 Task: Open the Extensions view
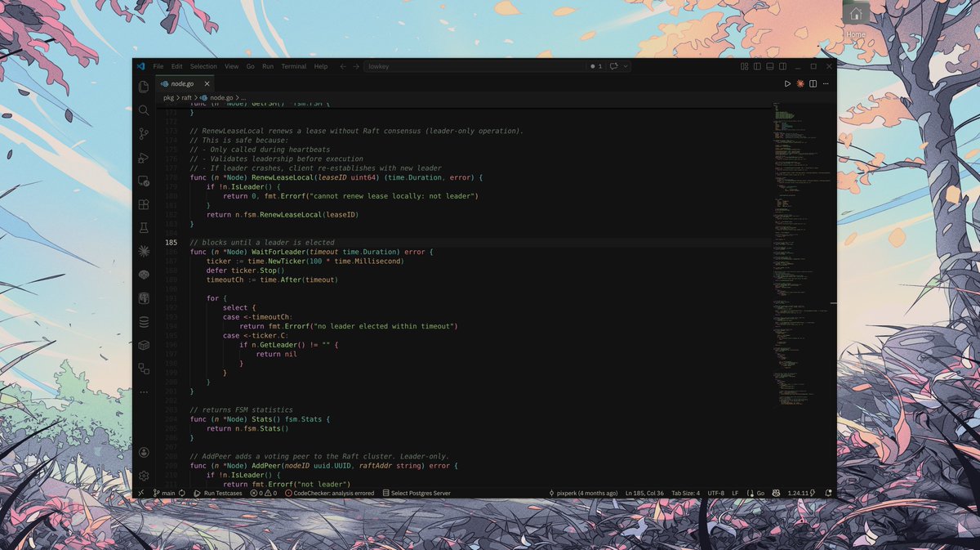pyautogui.click(x=144, y=204)
